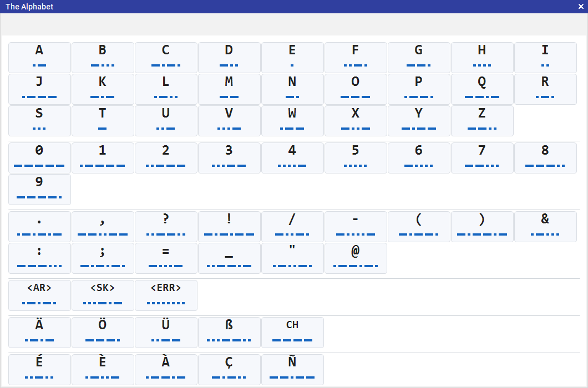Choose the digit 3 tile

[x=229, y=158]
